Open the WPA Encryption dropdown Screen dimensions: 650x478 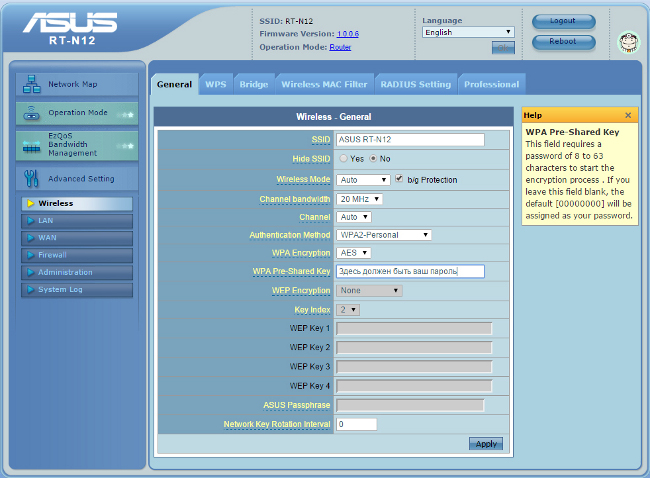coord(354,253)
